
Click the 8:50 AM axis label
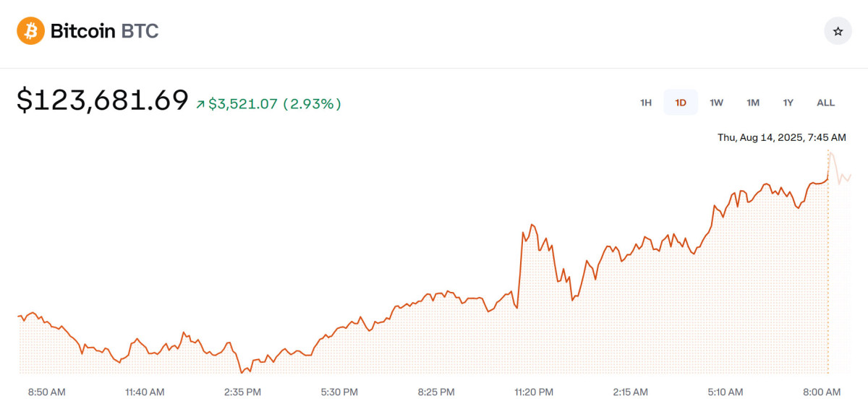click(47, 392)
